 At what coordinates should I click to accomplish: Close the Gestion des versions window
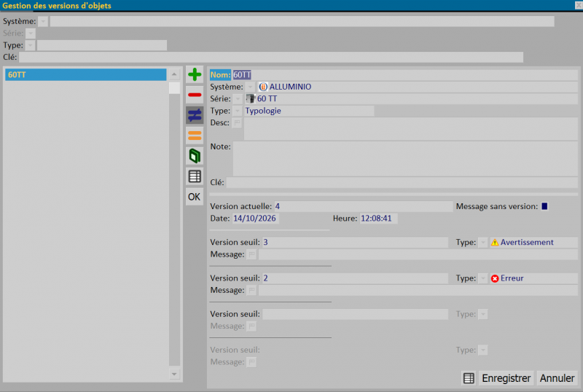click(x=579, y=5)
